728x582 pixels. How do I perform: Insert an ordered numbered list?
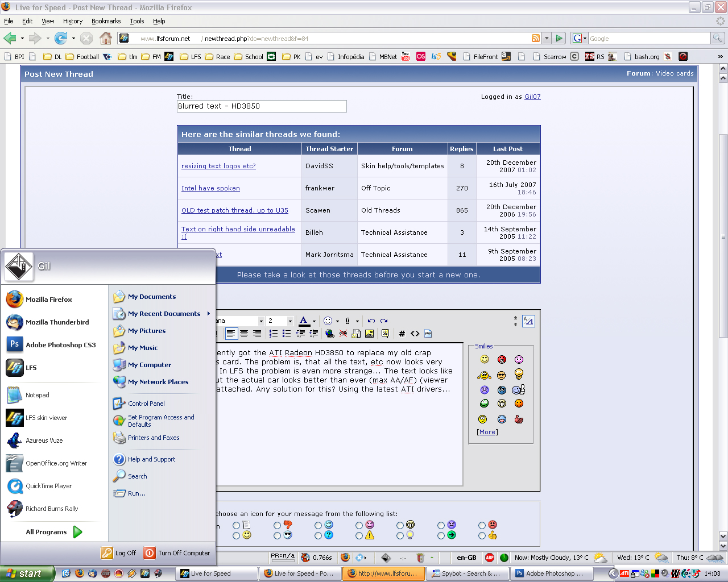click(x=274, y=334)
